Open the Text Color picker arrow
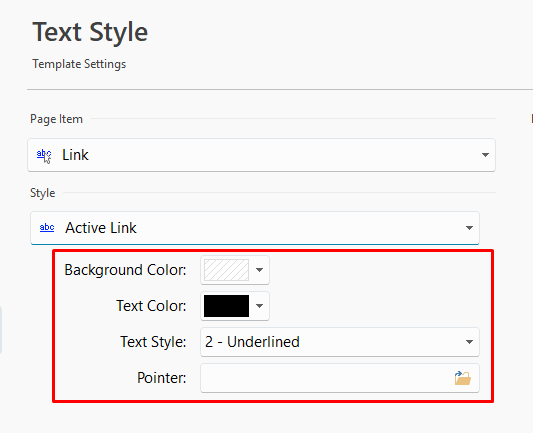This screenshot has height=433, width=533. pos(259,306)
